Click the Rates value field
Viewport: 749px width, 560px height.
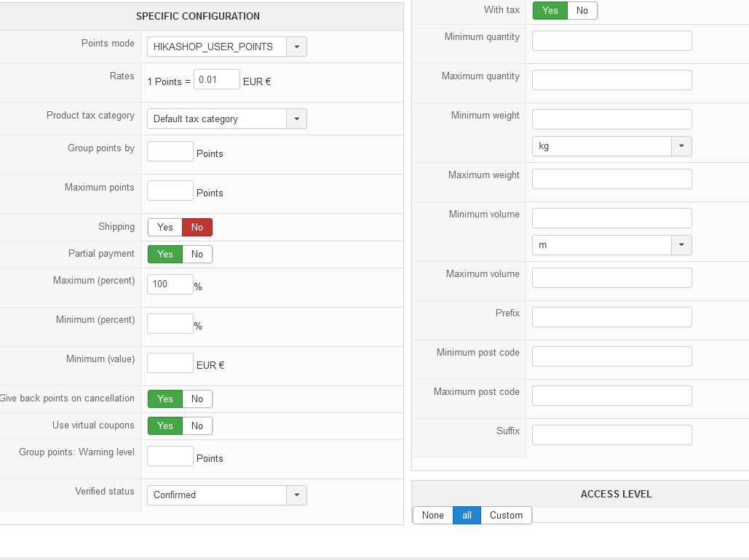(216, 79)
